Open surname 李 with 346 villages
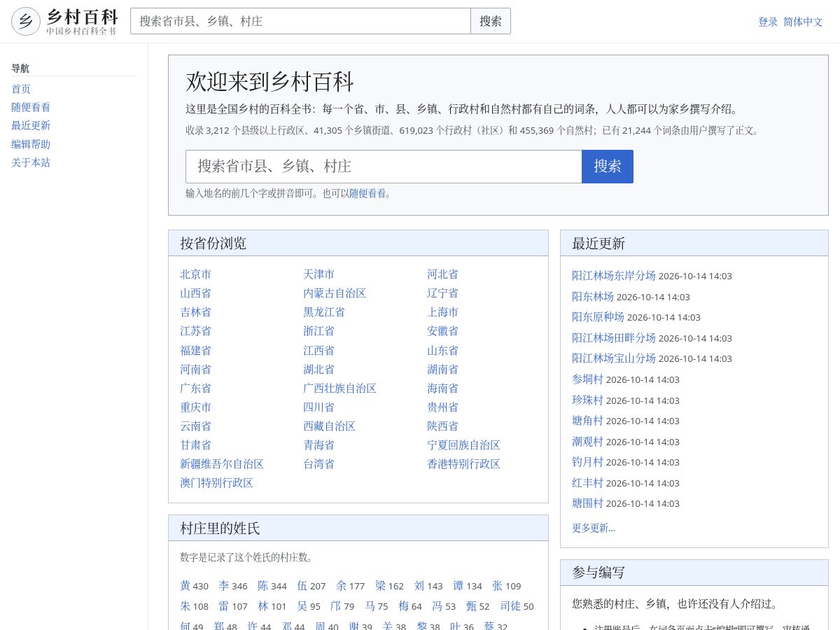 223,585
